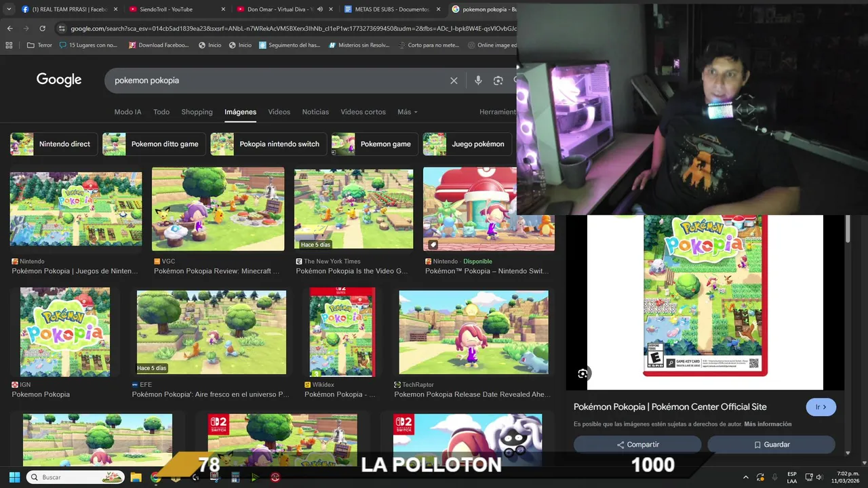Click the ESP LAA language indicator
This screenshot has width=868, height=488.
click(x=792, y=477)
